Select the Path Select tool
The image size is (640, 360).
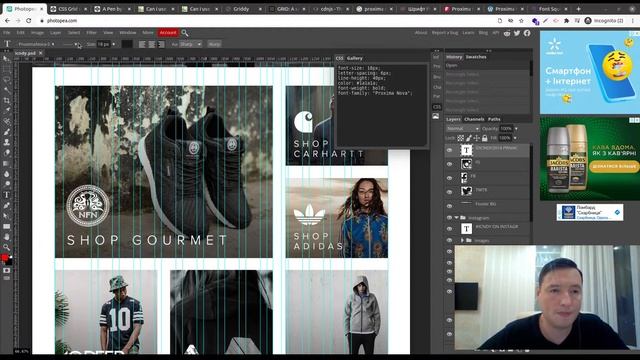coord(7,216)
